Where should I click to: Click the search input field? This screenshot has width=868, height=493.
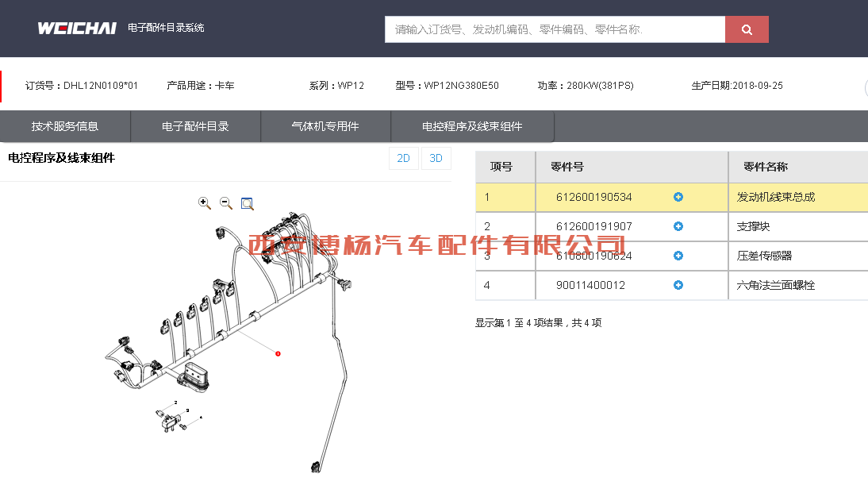coord(555,29)
